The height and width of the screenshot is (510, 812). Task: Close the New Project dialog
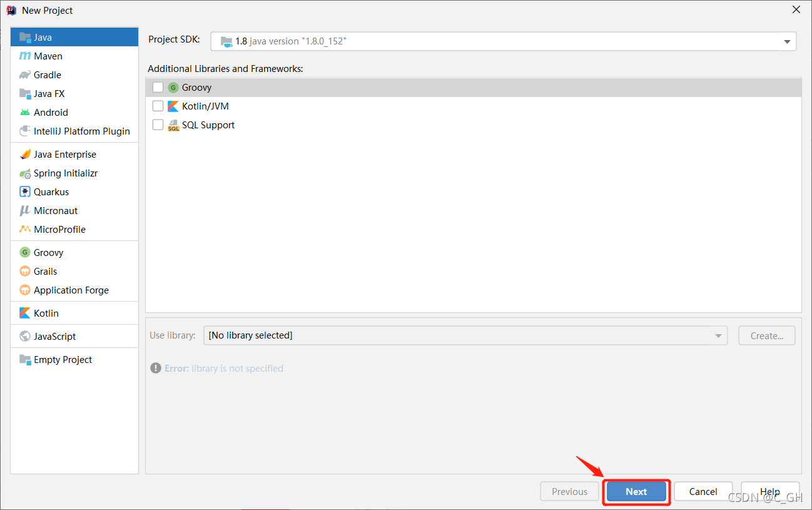[x=796, y=10]
